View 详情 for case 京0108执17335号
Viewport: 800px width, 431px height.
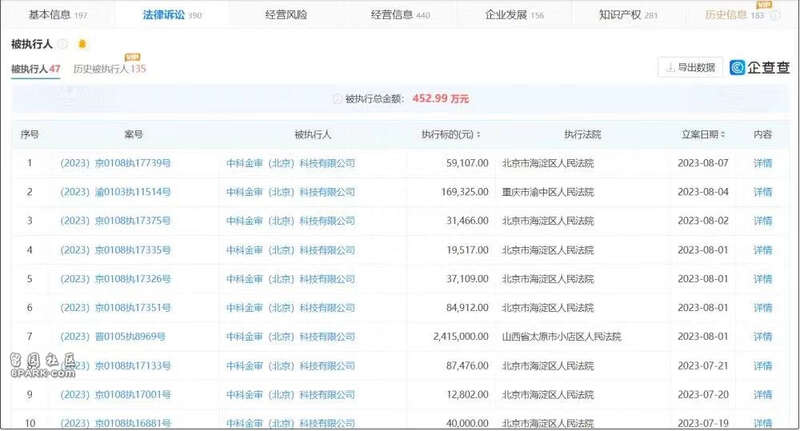763,250
